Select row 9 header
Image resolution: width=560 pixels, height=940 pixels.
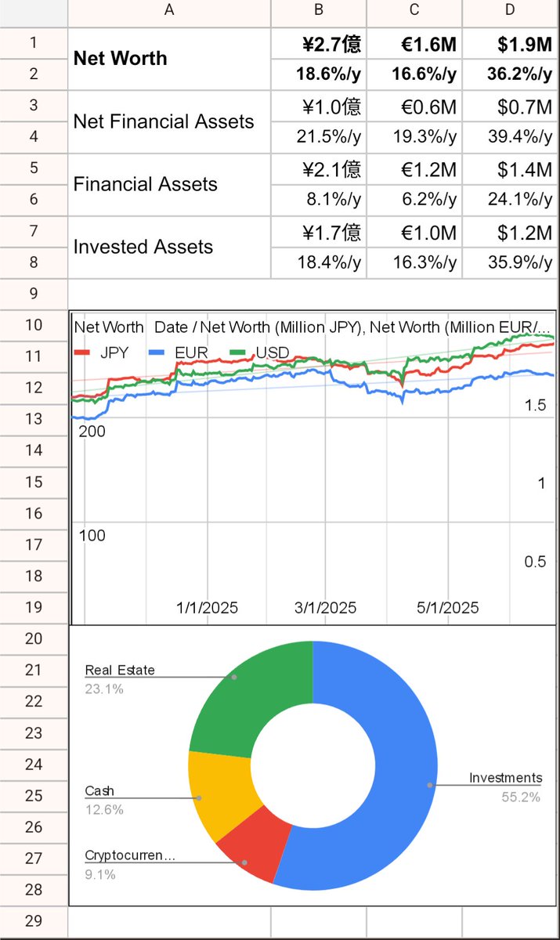click(33, 294)
